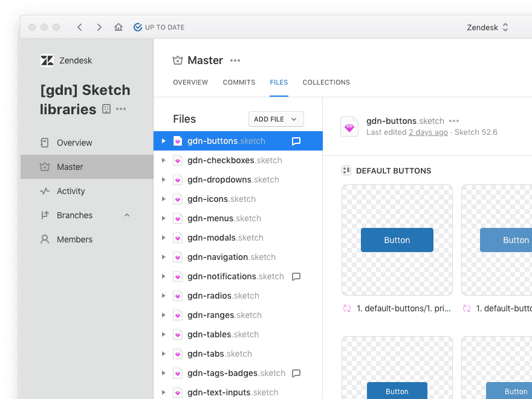Open the COLLECTIONS tab
The height and width of the screenshot is (399, 532).
pos(326,82)
